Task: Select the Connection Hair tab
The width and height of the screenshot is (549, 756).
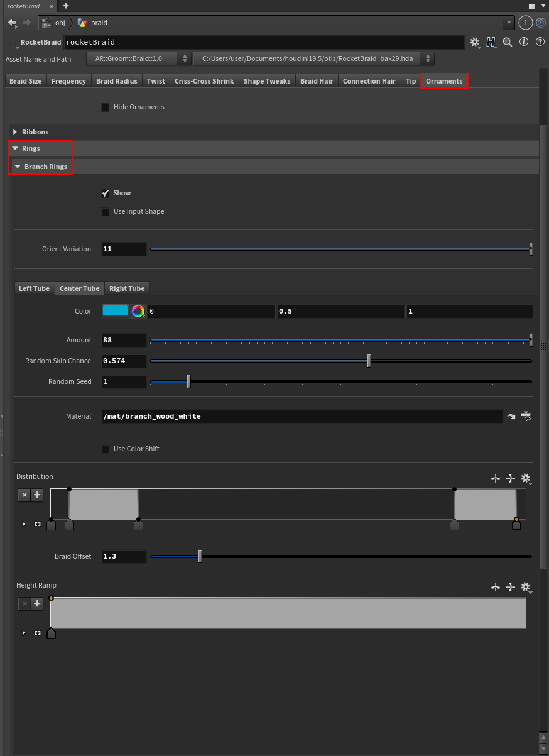Action: pos(369,81)
